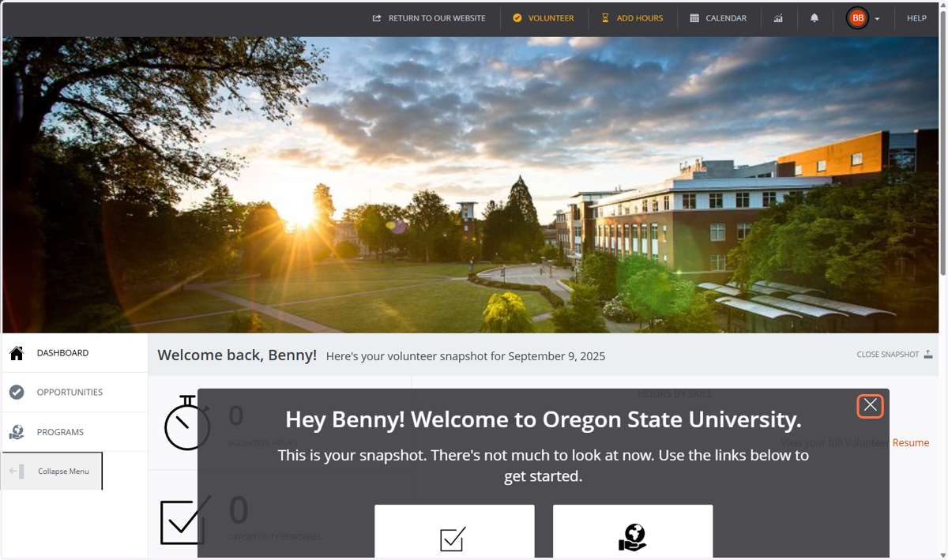948x560 pixels.
Task: Click Close Snapshot link
Action: (x=894, y=355)
